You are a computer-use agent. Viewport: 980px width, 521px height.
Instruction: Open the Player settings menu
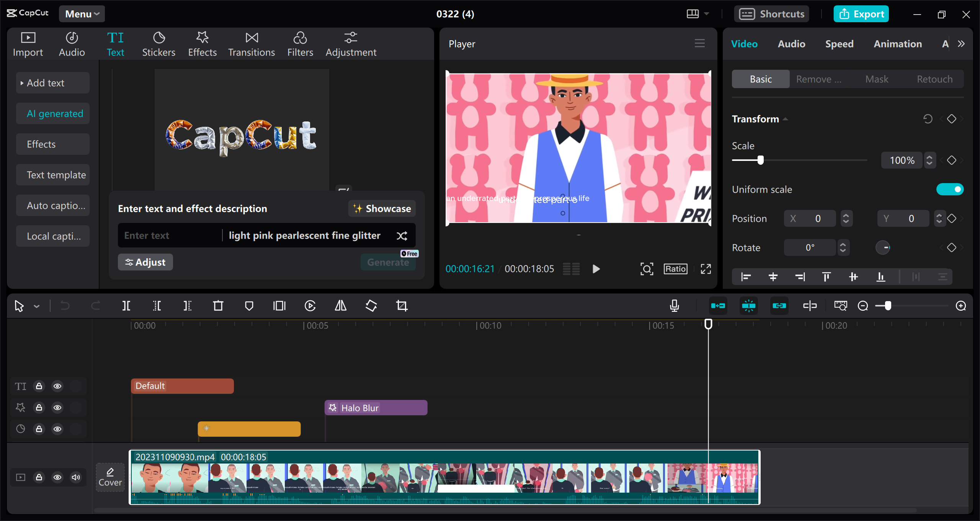(x=700, y=43)
